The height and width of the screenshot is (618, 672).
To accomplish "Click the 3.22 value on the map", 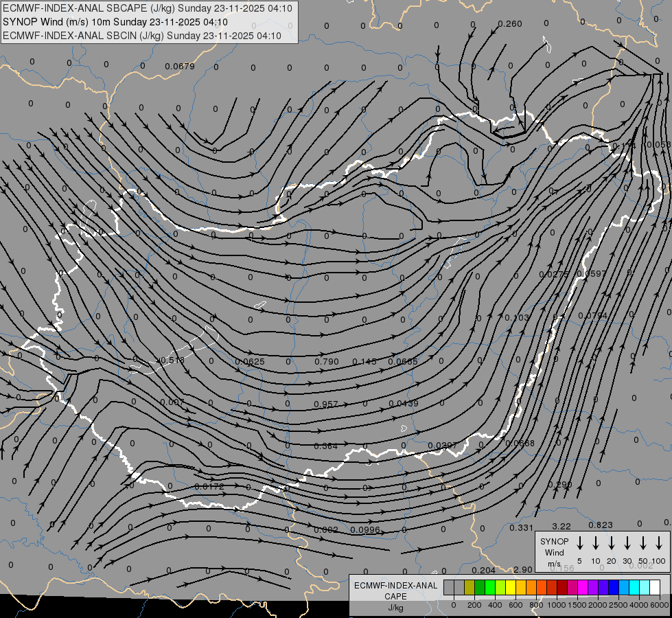I will coord(561,526).
